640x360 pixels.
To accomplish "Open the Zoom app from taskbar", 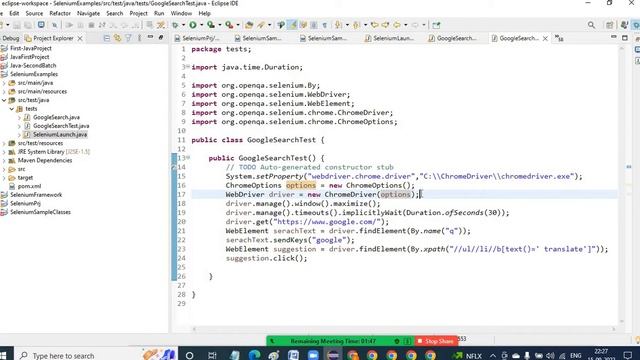I will [313, 356].
